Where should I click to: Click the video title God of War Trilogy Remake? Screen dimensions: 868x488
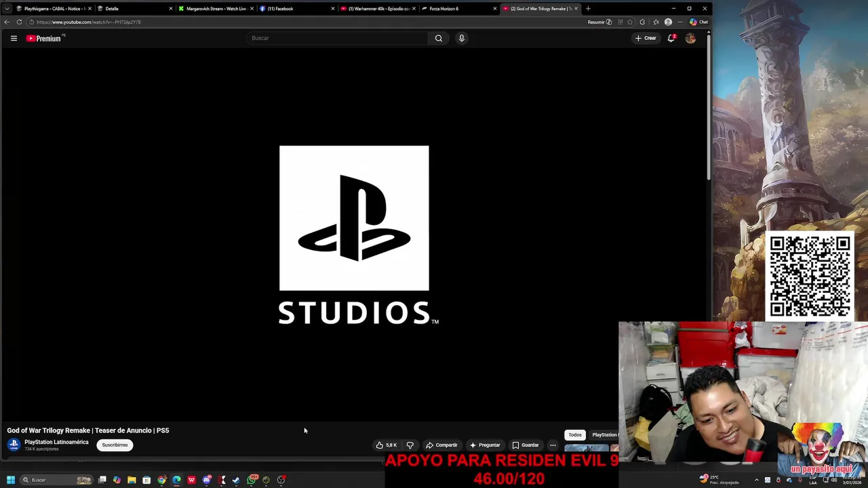87,430
